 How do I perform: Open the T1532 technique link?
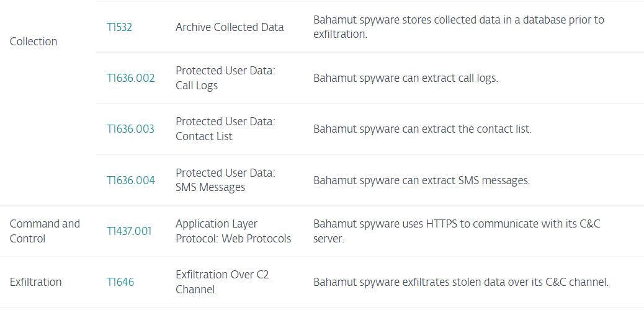(x=119, y=27)
